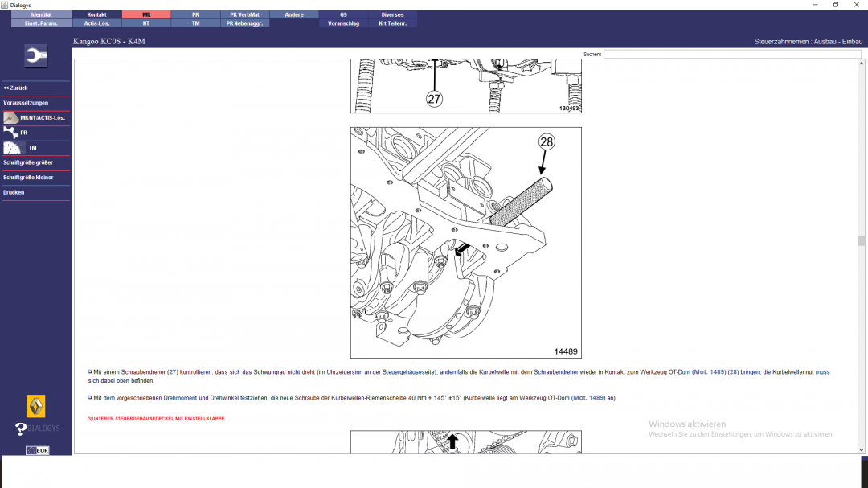Open Mot. 1489 link in Schraubendreher paragraph
This screenshot has width=868, height=488.
[x=709, y=372]
